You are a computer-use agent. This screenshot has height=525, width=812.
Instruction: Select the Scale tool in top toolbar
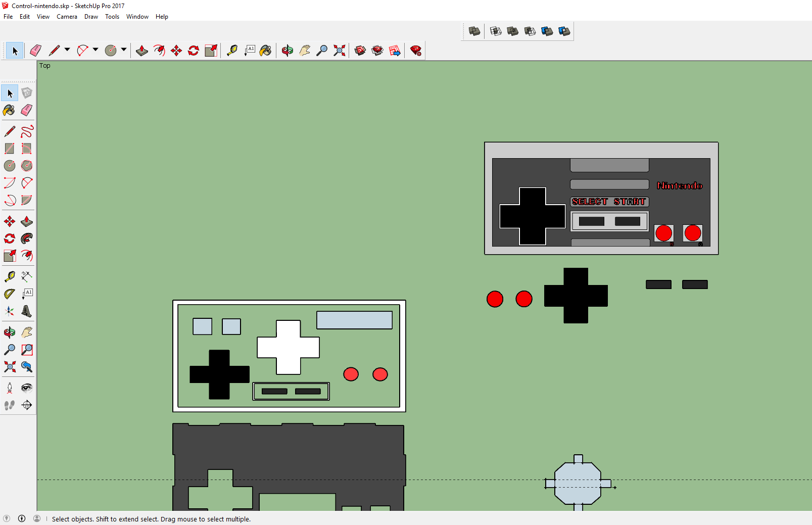pyautogui.click(x=211, y=51)
